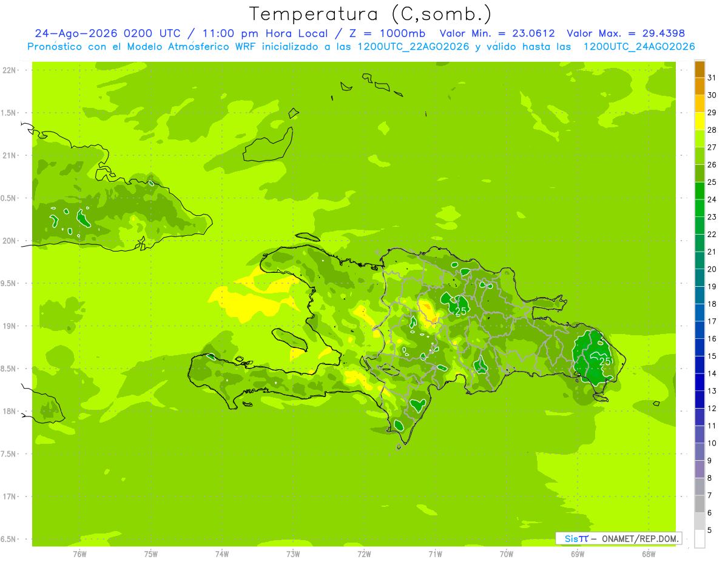
Task: Click the 17N latitude axis label
Action: tap(10, 497)
